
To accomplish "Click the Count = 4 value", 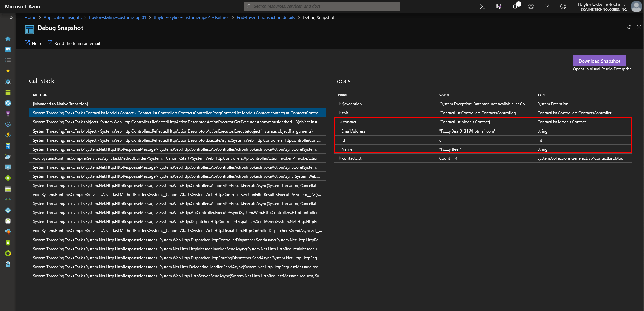I will (x=448, y=158).
